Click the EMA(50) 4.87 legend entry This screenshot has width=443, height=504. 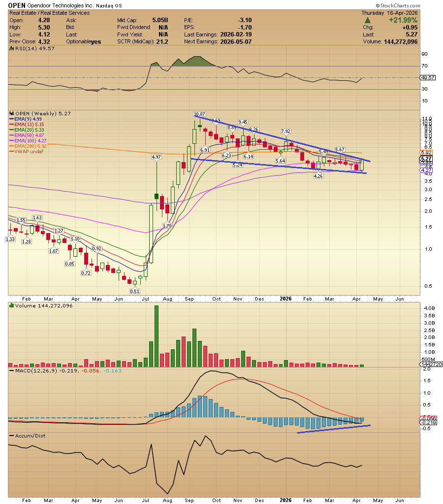pos(27,135)
